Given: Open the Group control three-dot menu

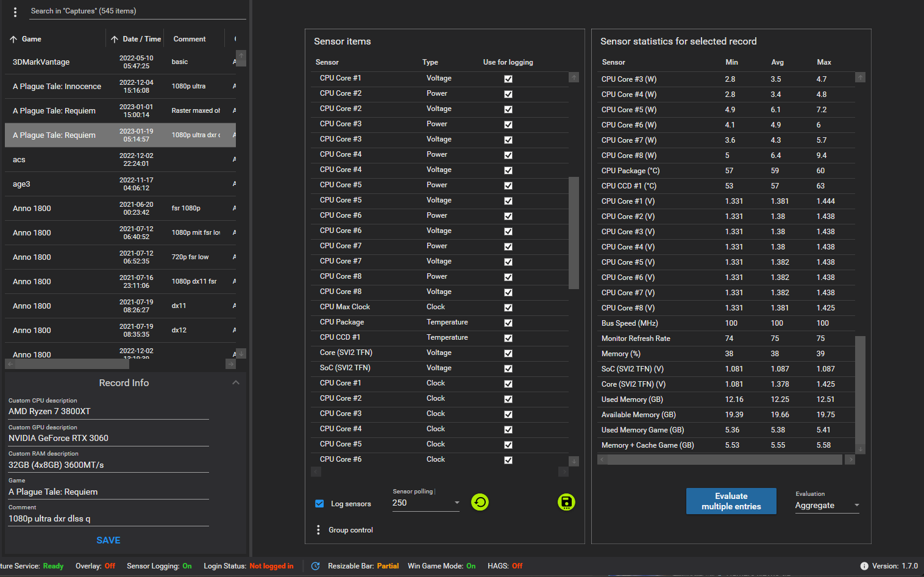Looking at the screenshot, I should [x=318, y=530].
